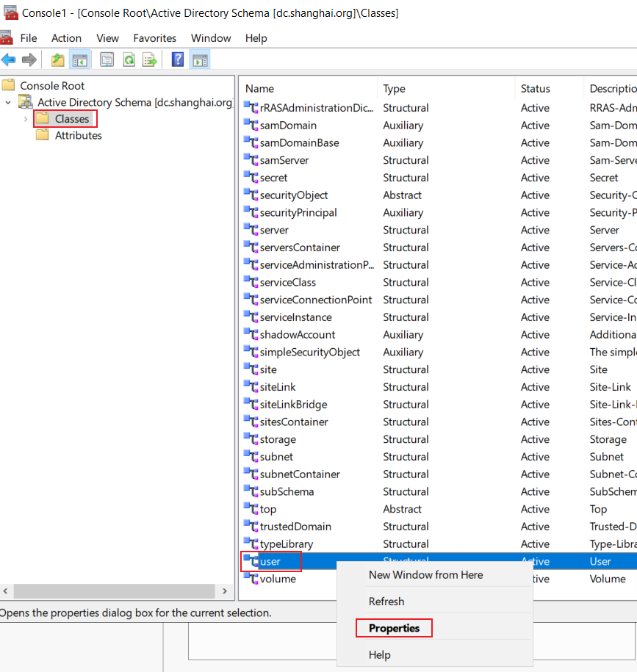
Task: Toggle the Show/Hide Action Pane icon
Action: (x=200, y=59)
